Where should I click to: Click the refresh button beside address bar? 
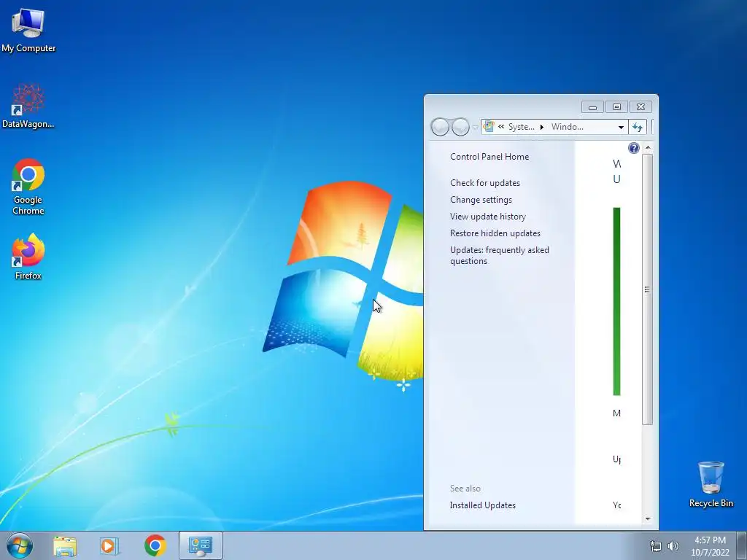pos(638,127)
